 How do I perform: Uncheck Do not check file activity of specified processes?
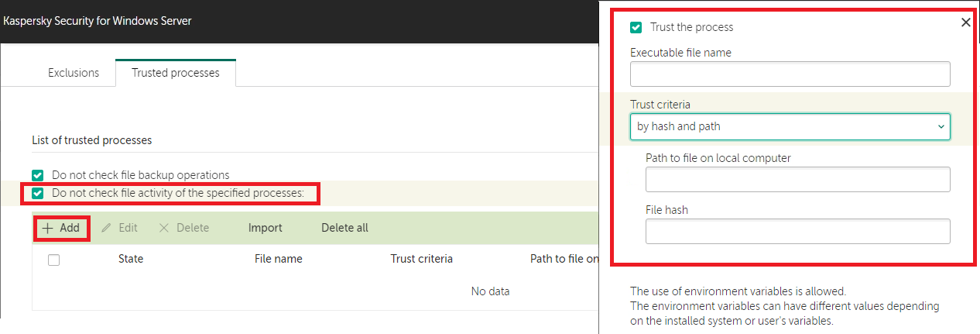[37, 193]
